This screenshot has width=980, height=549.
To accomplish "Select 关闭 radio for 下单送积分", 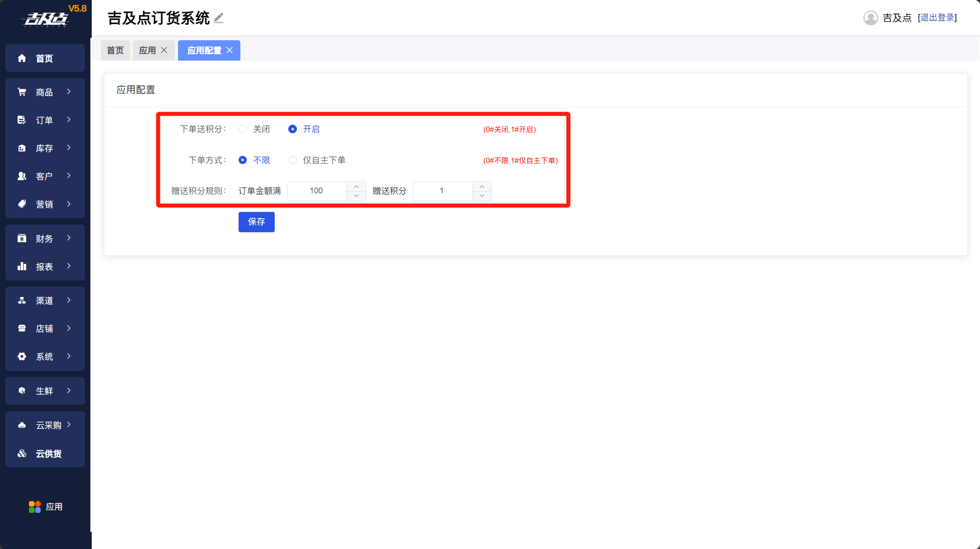I will pyautogui.click(x=243, y=129).
